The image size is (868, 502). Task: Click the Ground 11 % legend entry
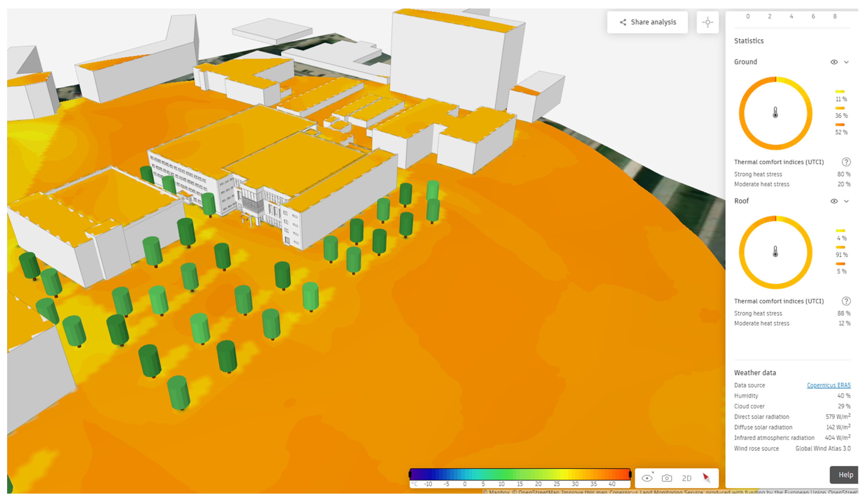coord(841,95)
